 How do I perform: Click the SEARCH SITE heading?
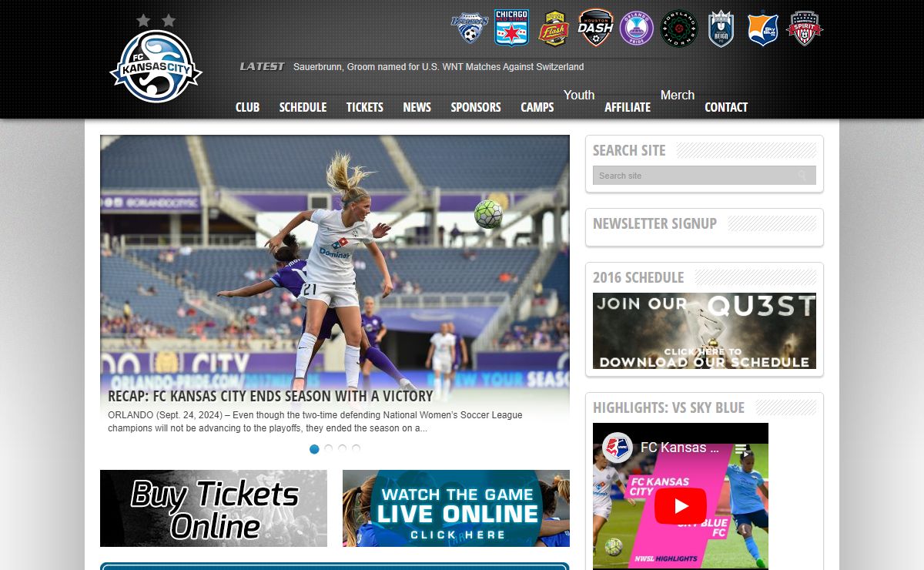pos(629,150)
